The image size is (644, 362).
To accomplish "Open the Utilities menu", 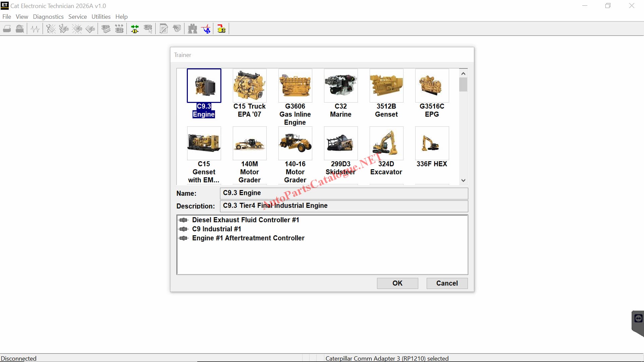I will [x=101, y=17].
